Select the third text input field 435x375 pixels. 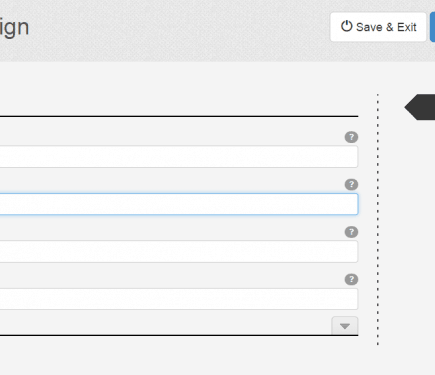pyautogui.click(x=179, y=251)
